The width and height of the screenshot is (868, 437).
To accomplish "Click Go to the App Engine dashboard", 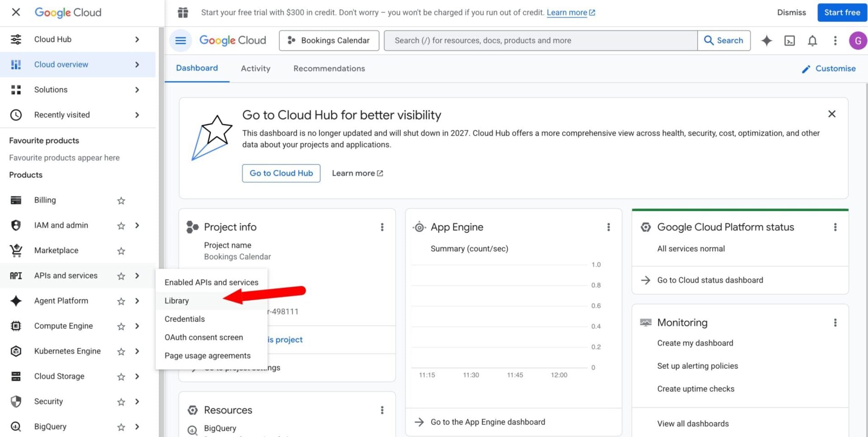I will click(488, 422).
